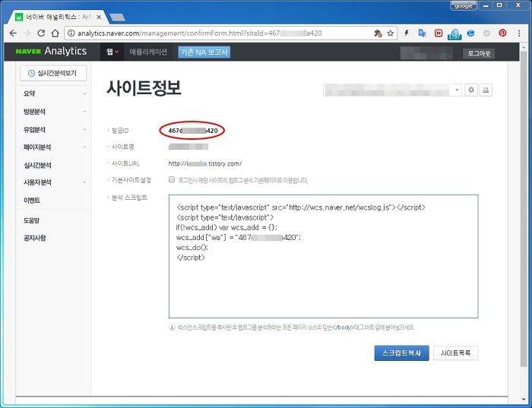Open 공지사항 in the sidebar

35,238
